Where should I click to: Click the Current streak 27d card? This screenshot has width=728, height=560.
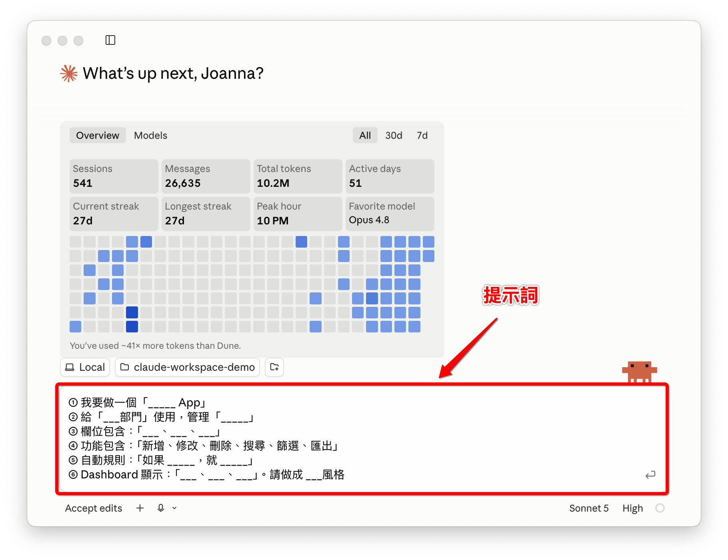(x=114, y=214)
